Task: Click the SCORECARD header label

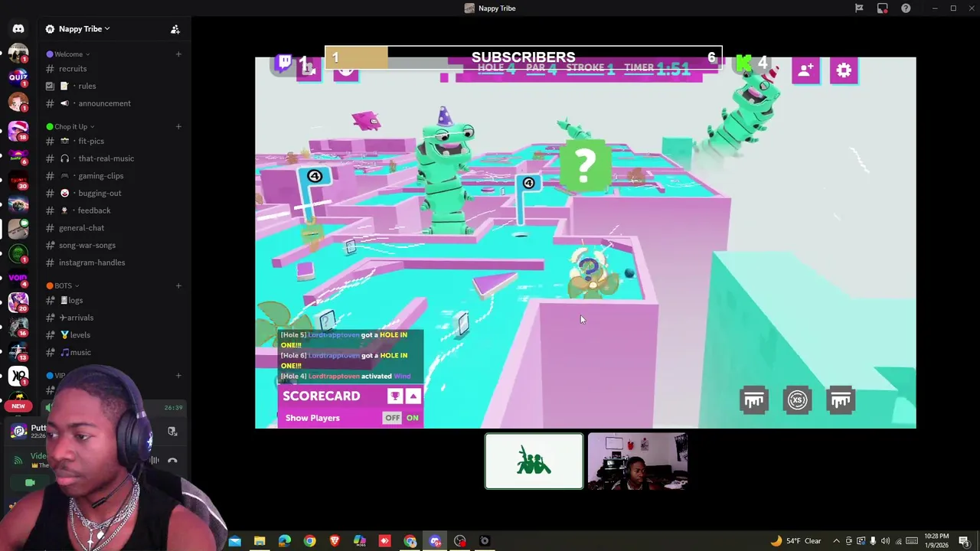Action: click(321, 396)
